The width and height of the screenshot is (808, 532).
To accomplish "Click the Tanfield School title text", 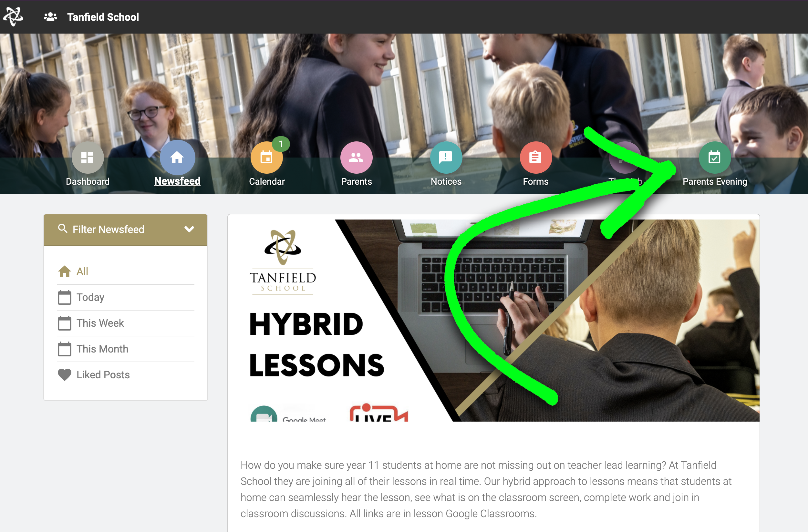I will (103, 17).
